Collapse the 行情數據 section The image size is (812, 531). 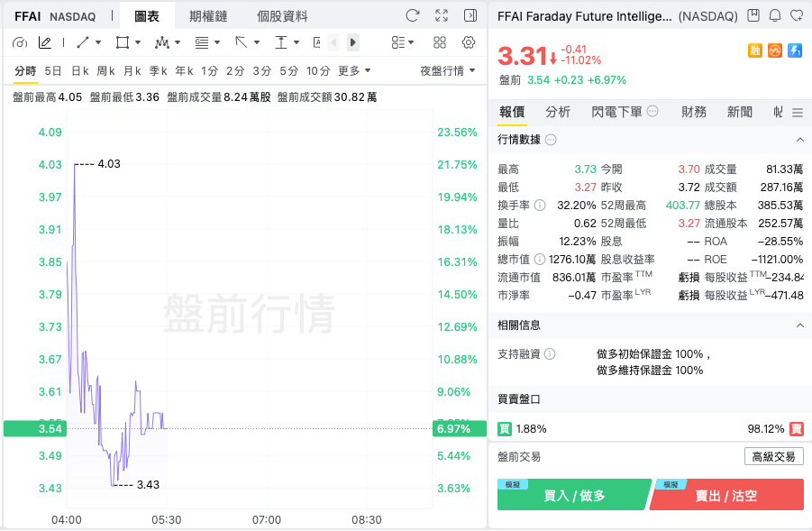tap(800, 140)
